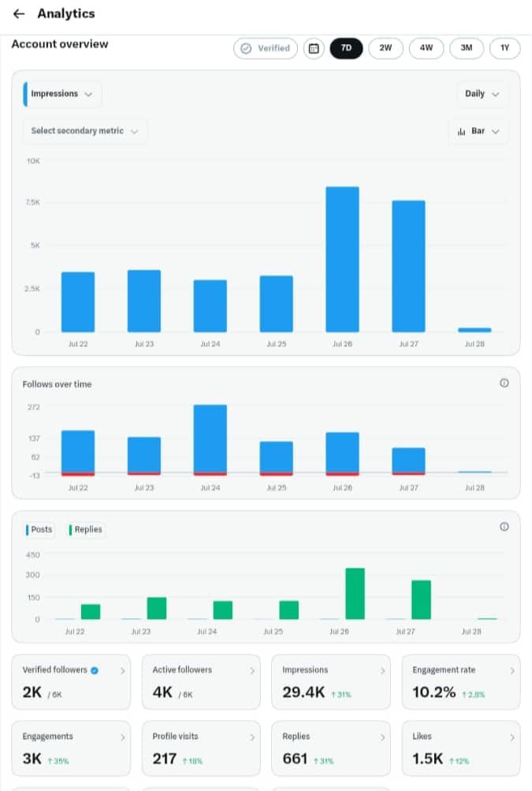This screenshot has width=532, height=791.
Task: Select the 1Y time range tab
Action: 504,48
